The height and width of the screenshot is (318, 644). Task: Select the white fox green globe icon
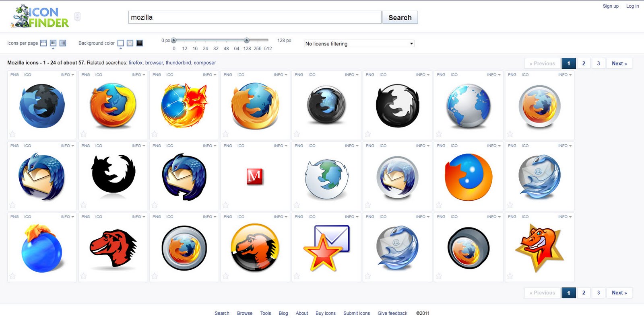tap(326, 179)
